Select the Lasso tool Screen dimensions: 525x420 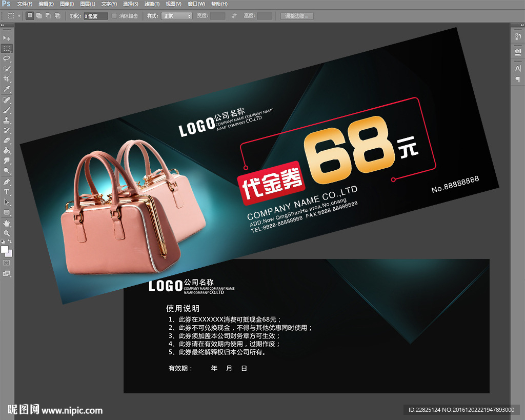pyautogui.click(x=7, y=58)
